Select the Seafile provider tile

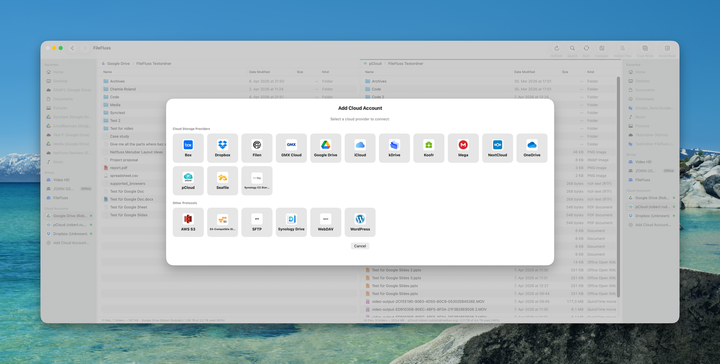(222, 180)
